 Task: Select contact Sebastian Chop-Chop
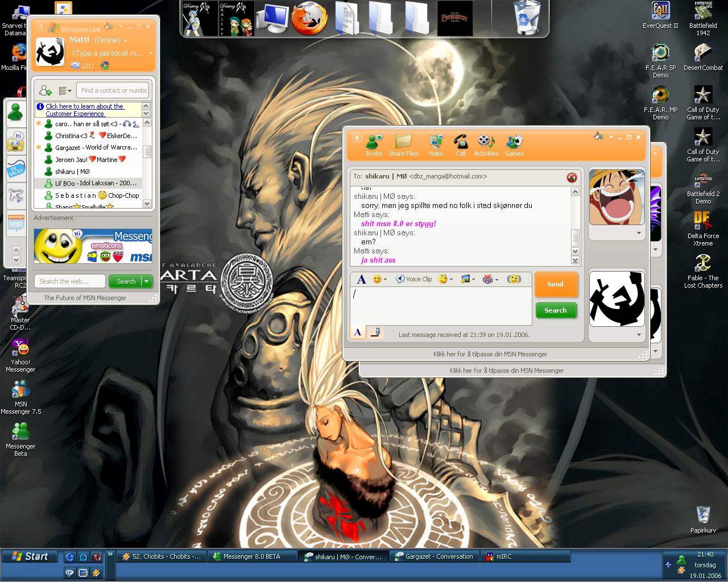88,196
